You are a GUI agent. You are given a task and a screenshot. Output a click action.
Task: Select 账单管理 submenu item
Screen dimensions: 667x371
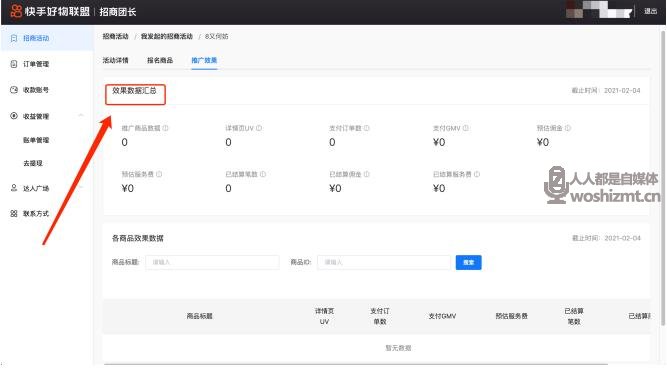tap(36, 140)
